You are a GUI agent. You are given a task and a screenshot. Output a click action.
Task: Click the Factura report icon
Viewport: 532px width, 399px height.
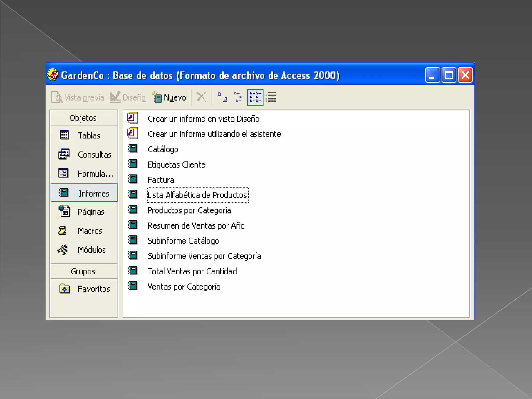(133, 179)
